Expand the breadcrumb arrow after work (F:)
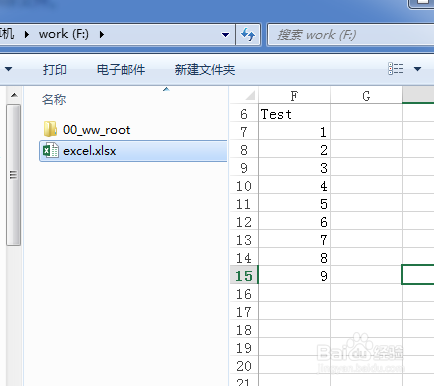The height and width of the screenshot is (386, 434). pos(102,34)
